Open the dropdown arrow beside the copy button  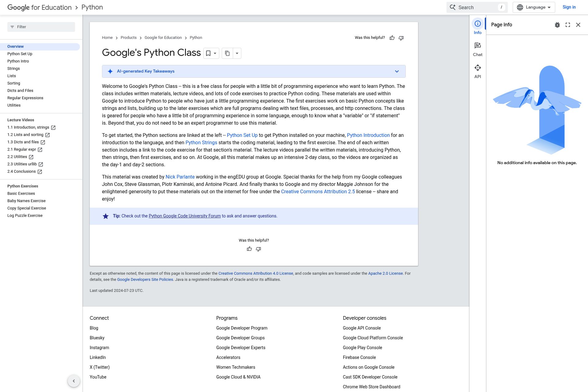pyautogui.click(x=237, y=53)
